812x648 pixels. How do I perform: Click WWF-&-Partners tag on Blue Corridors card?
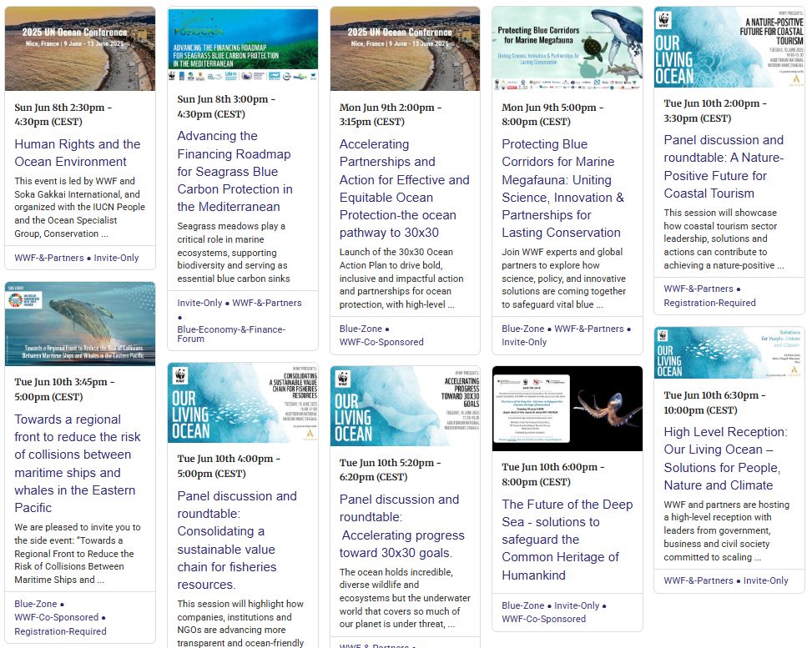[x=589, y=329]
